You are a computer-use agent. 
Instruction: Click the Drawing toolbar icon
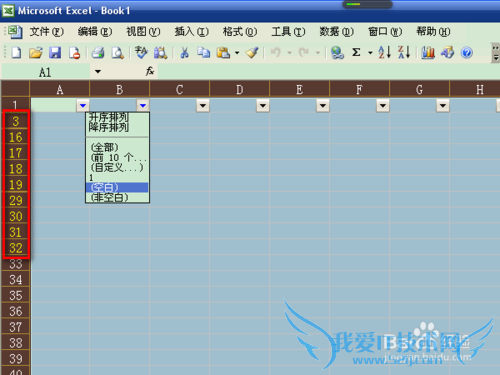click(x=447, y=53)
